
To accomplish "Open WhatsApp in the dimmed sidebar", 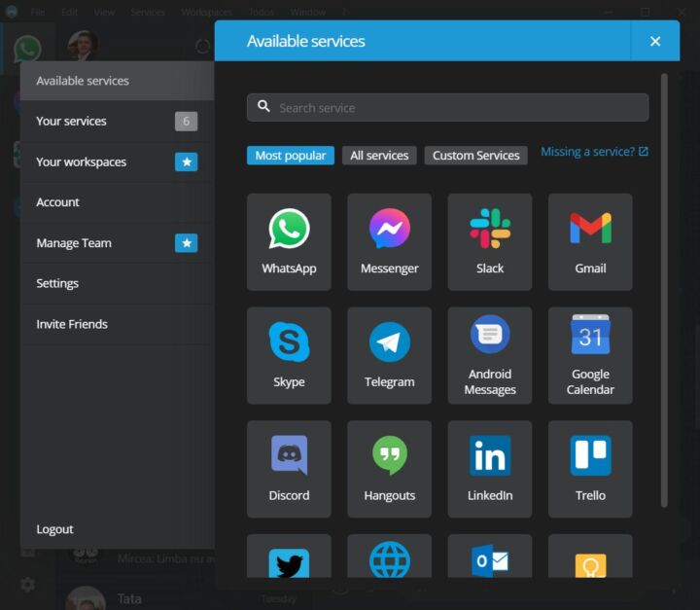I will [27, 49].
